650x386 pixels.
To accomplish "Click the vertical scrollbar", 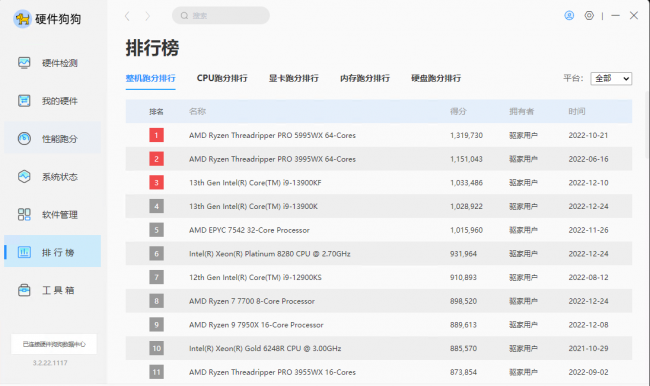I will [x=647, y=124].
